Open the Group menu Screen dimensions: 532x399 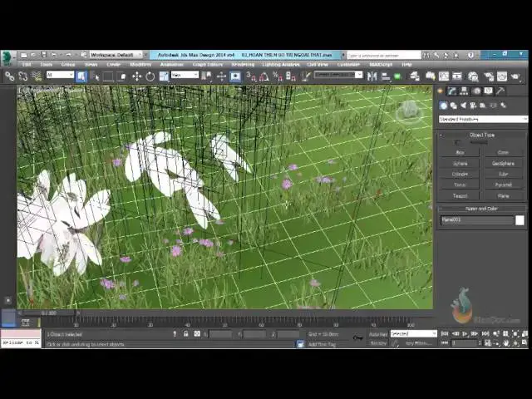(x=68, y=65)
